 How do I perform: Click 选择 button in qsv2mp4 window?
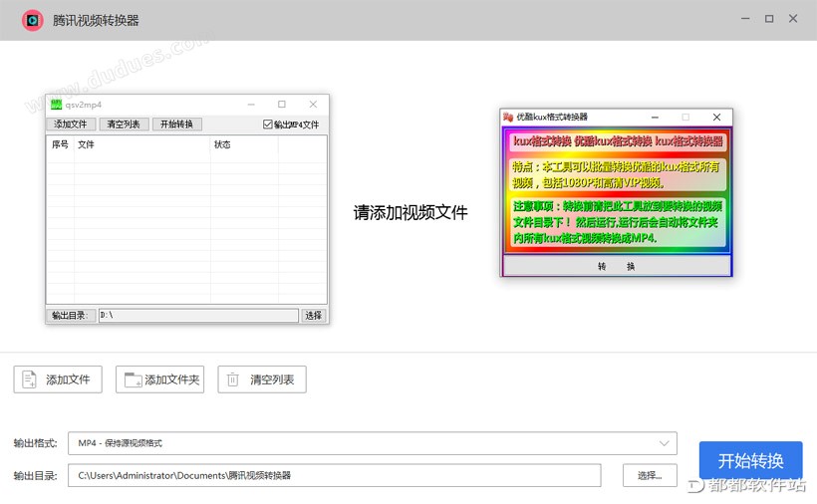pos(314,316)
